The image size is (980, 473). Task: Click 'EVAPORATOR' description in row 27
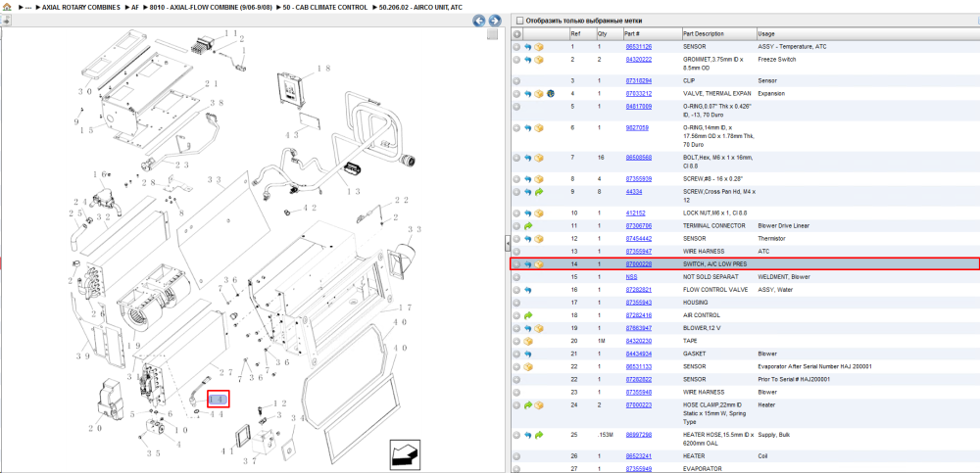(x=703, y=469)
